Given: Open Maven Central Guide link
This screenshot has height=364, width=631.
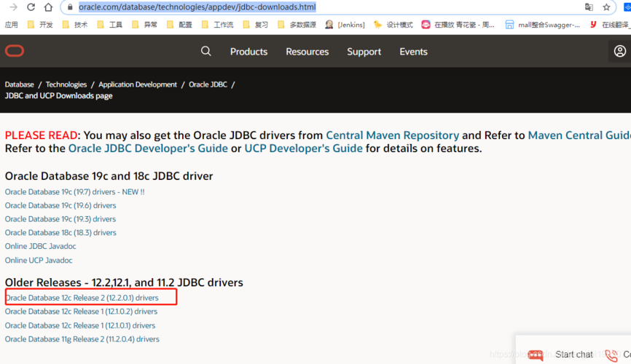Looking at the screenshot, I should click(579, 135).
